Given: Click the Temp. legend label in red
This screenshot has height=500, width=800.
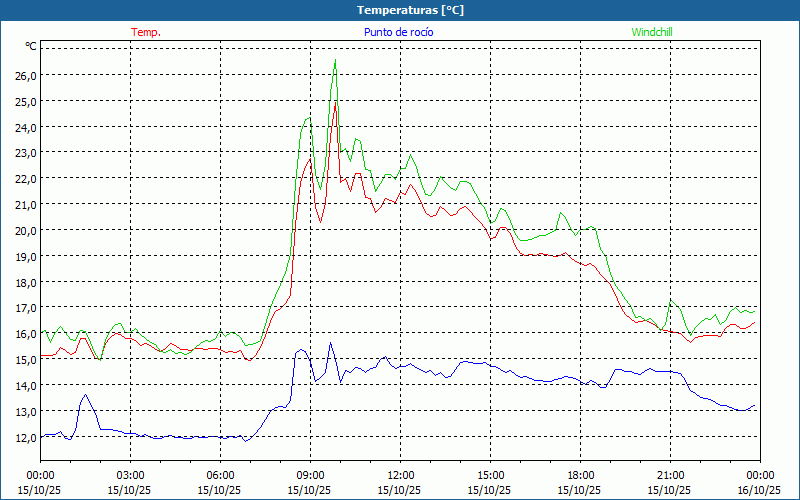Looking at the screenshot, I should tap(146, 32).
